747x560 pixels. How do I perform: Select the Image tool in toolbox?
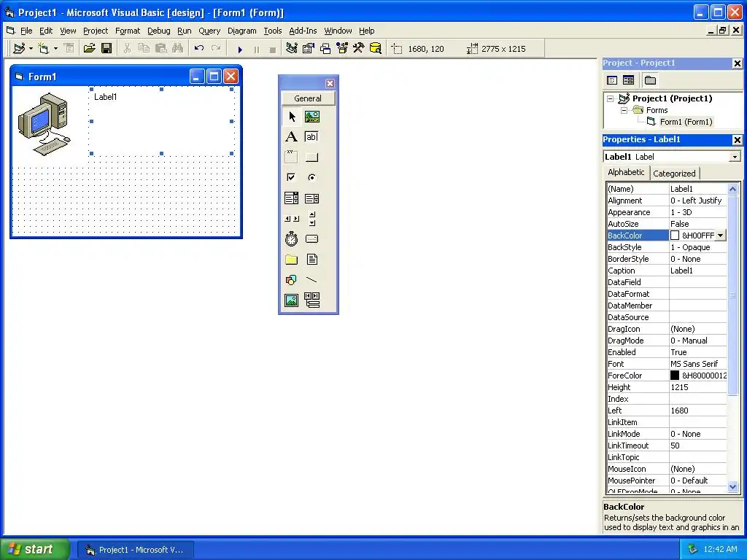click(292, 300)
